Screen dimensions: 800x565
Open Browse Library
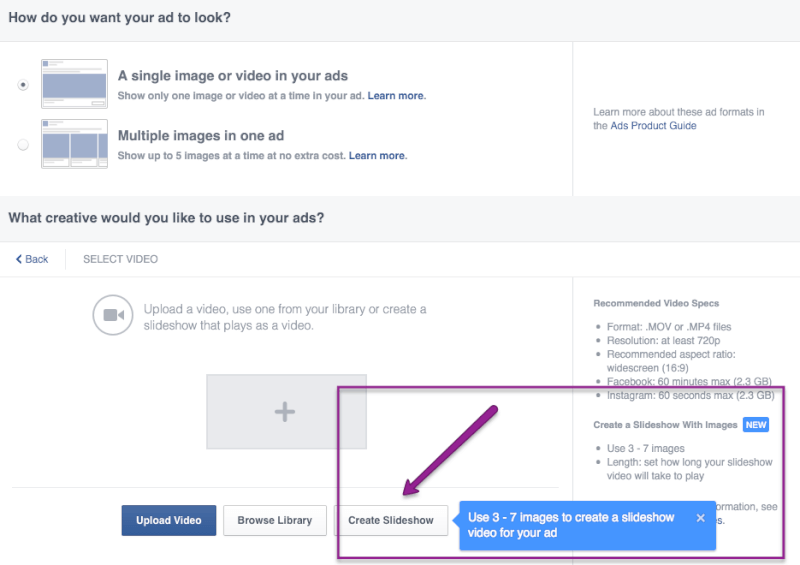[x=274, y=520]
